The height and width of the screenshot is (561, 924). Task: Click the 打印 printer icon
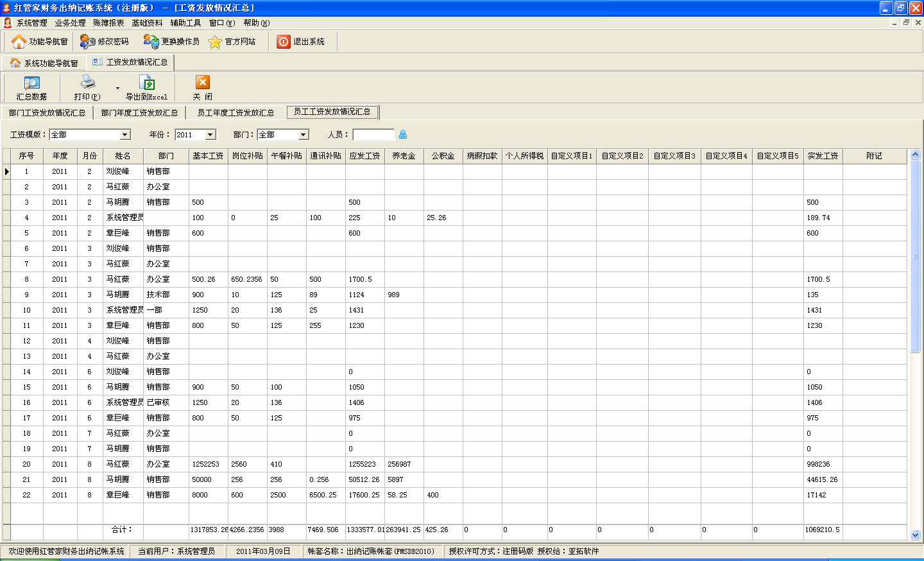87,83
